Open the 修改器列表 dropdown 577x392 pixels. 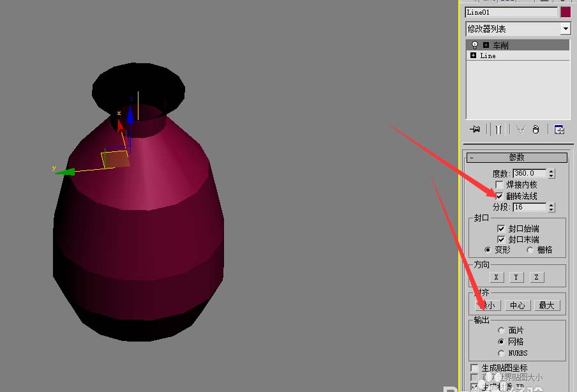tap(565, 29)
